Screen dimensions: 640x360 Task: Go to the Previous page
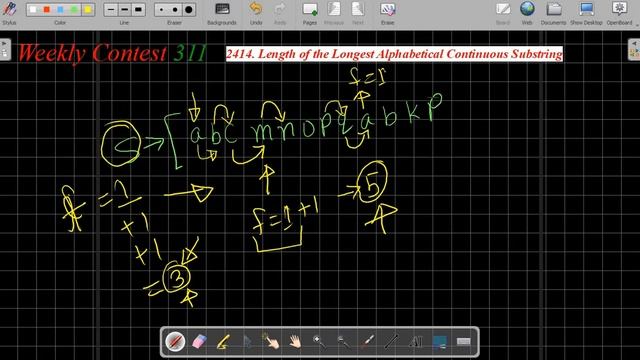(x=334, y=13)
